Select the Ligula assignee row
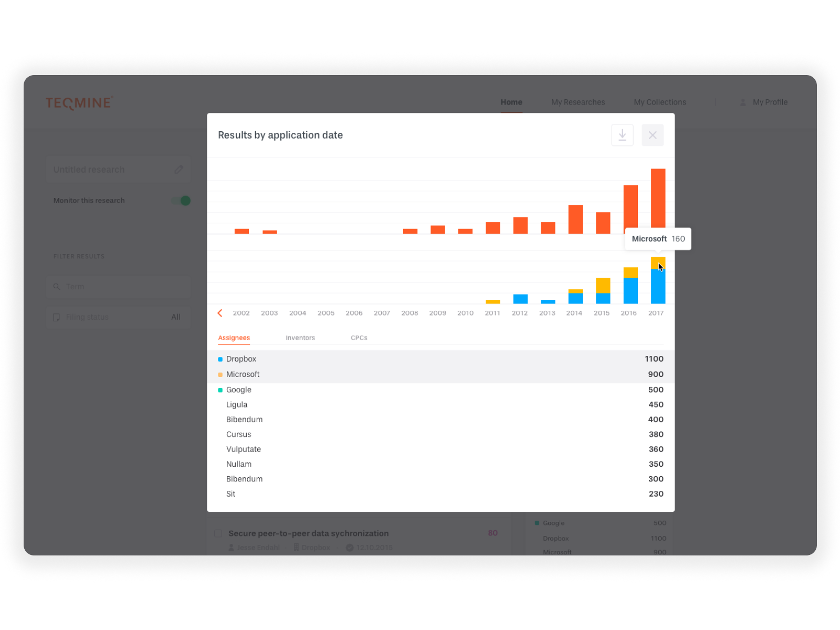Screen dimensions: 840x630 pos(440,405)
